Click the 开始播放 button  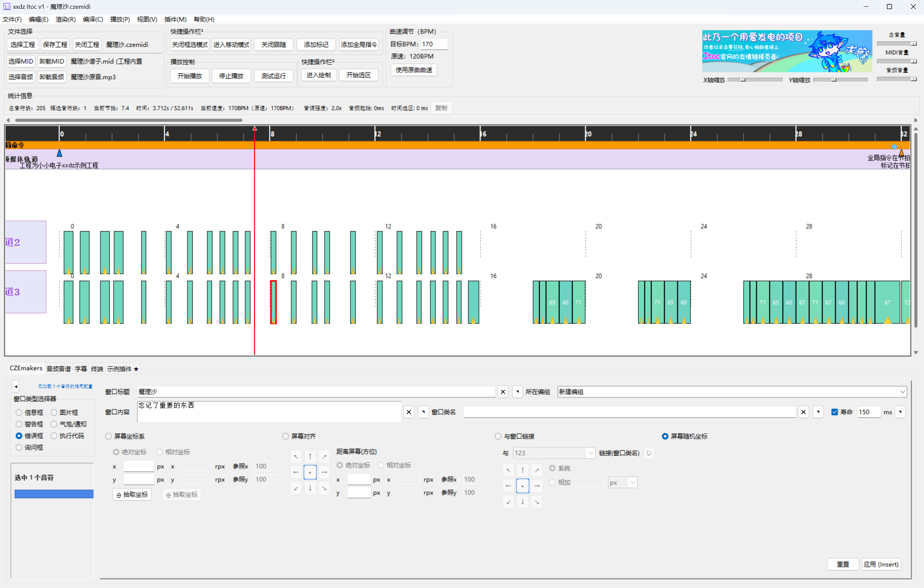(x=190, y=76)
